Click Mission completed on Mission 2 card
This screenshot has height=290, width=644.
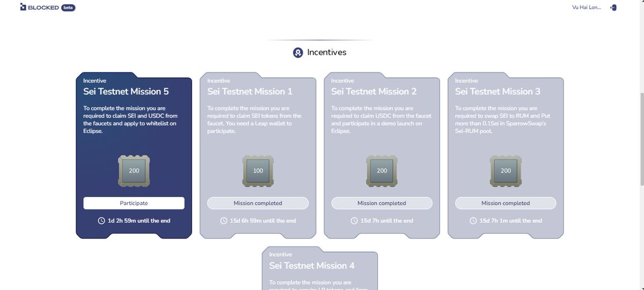pyautogui.click(x=382, y=203)
